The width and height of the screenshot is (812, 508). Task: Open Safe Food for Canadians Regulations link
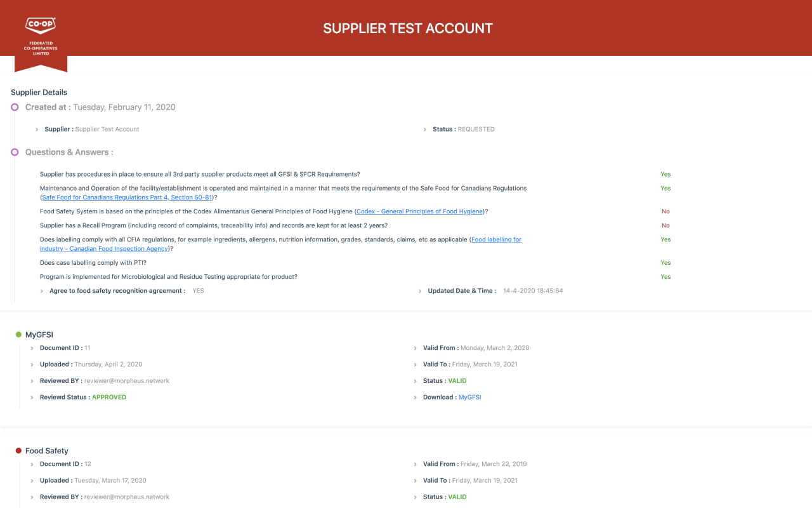tap(127, 197)
